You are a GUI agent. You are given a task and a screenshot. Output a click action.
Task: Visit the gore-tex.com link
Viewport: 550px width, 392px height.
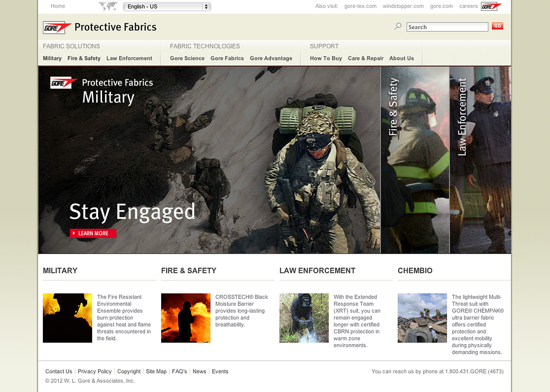(360, 6)
